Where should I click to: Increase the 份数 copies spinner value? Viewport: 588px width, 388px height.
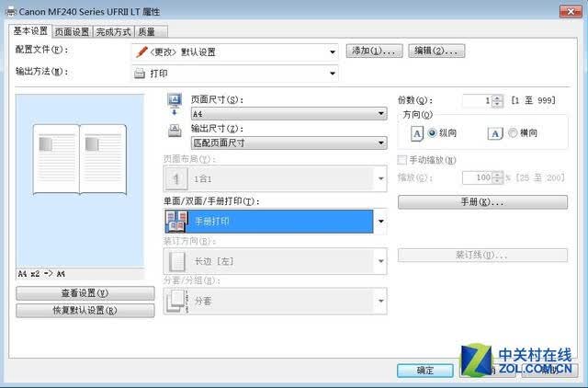[x=497, y=98]
